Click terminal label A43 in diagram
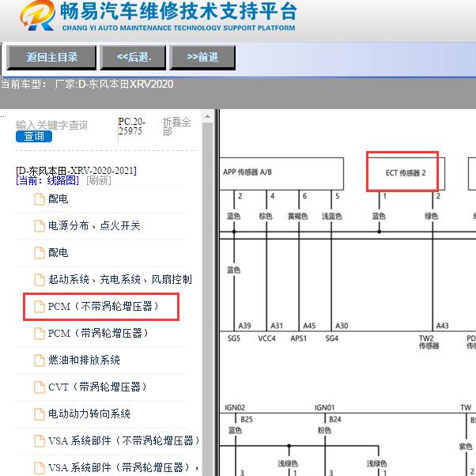Viewport: 476px width, 476px height. pyautogui.click(x=442, y=326)
